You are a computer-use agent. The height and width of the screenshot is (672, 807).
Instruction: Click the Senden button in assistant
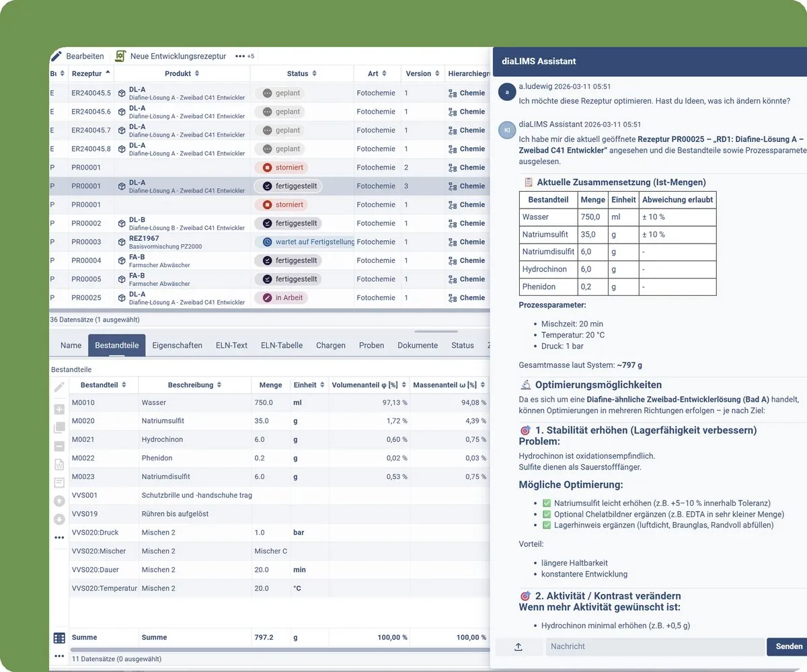click(x=788, y=646)
